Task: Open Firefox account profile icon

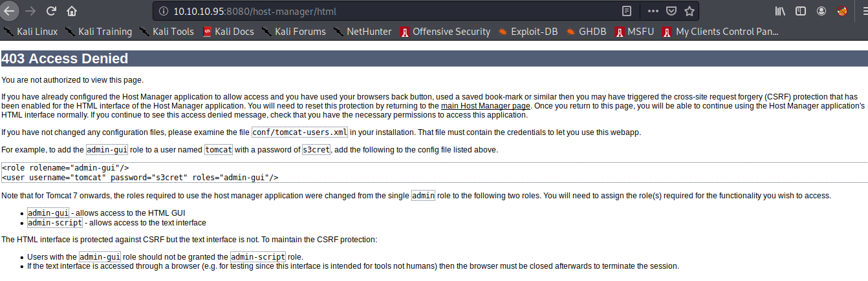Action: tap(821, 11)
